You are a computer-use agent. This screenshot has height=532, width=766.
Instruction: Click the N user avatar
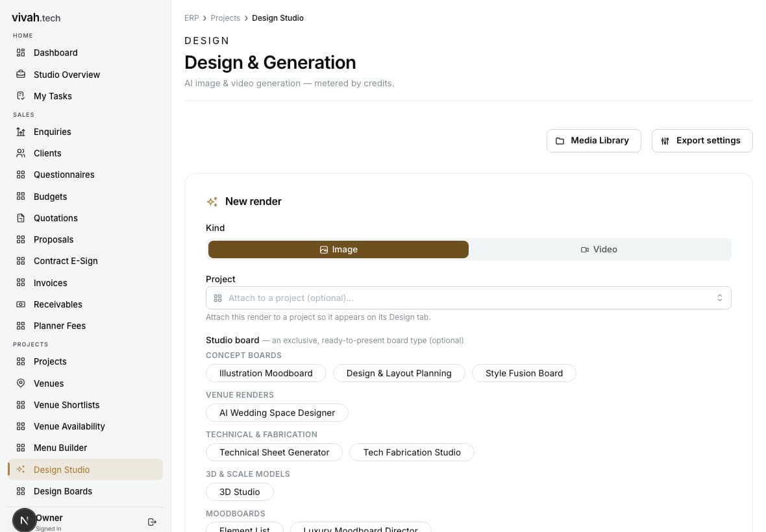coord(24,520)
